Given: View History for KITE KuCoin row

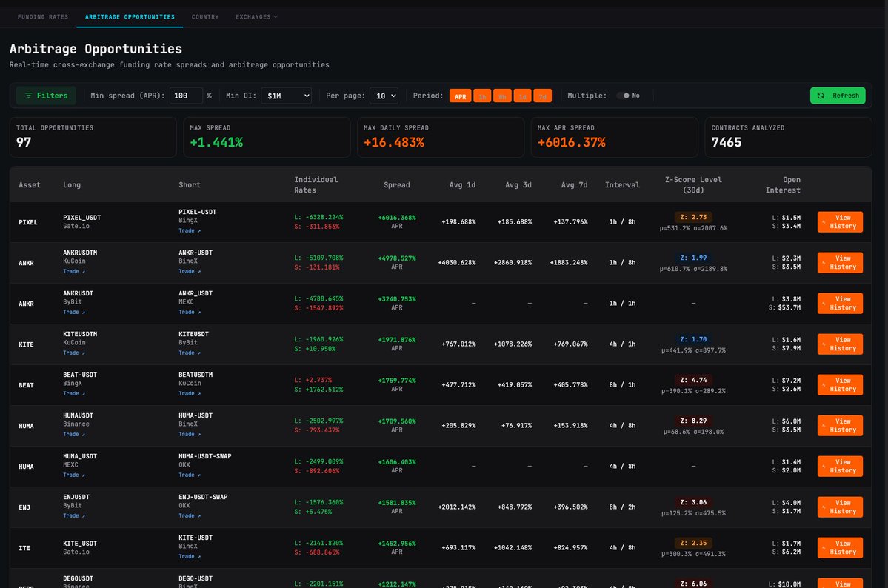Looking at the screenshot, I should [x=840, y=344].
